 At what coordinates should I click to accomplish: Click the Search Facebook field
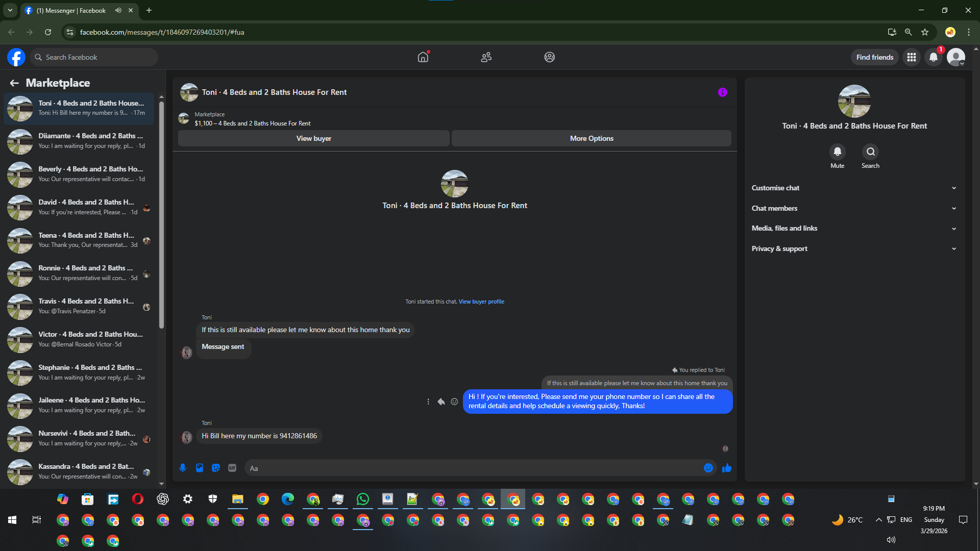tap(94, 57)
